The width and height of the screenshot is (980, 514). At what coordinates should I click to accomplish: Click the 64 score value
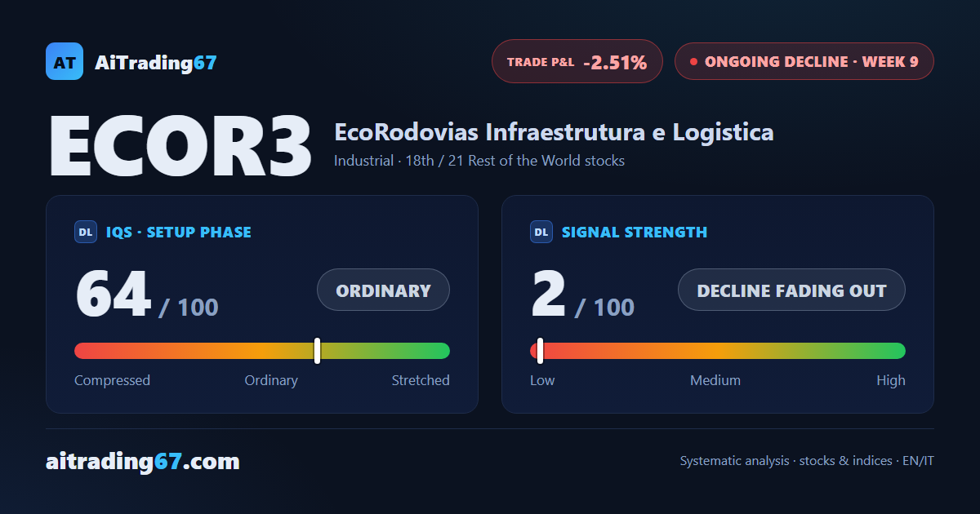[114, 295]
